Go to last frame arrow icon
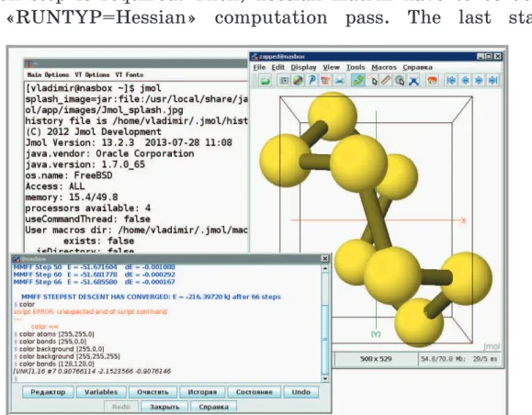Image resolution: width=532 pixels, height=415 pixels. (492, 81)
